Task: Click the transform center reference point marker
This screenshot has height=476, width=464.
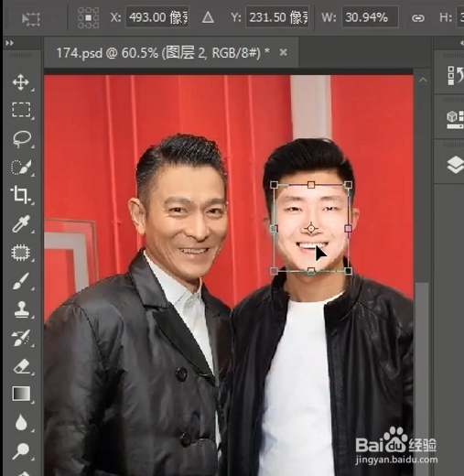Action: [311, 228]
